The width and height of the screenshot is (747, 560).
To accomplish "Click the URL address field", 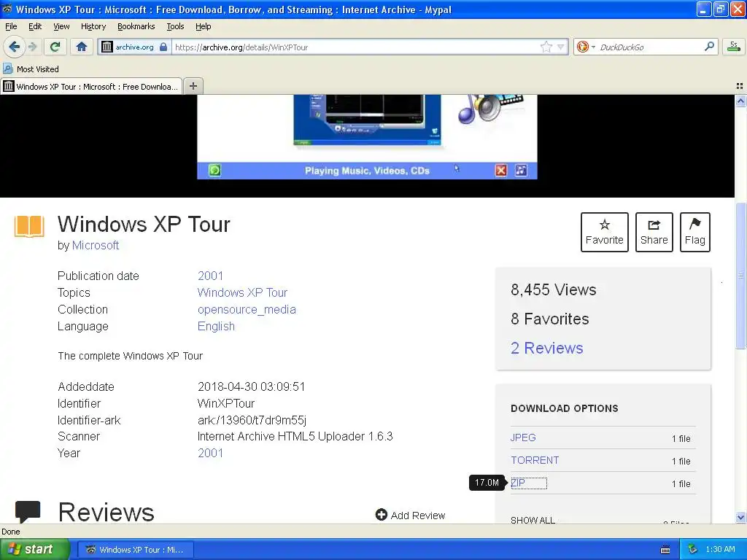I will pos(355,47).
